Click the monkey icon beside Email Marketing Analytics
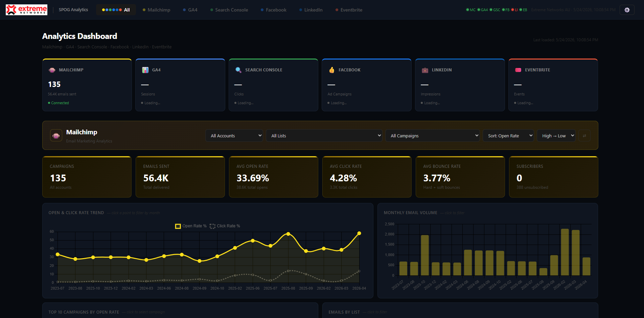The height and width of the screenshot is (318, 644). pos(56,135)
